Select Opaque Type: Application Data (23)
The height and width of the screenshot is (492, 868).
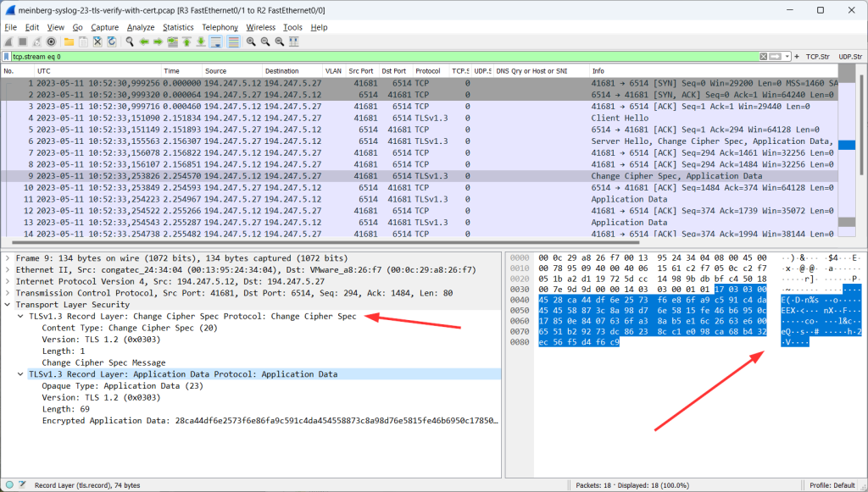[122, 386]
